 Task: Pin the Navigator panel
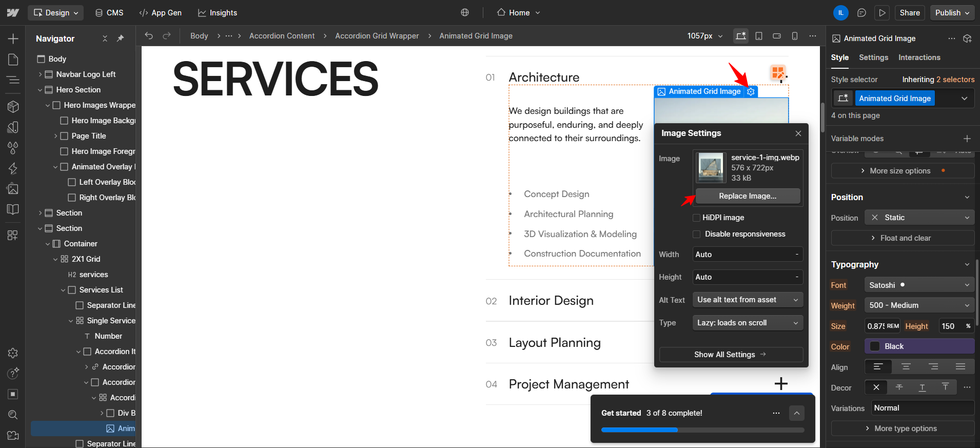121,38
